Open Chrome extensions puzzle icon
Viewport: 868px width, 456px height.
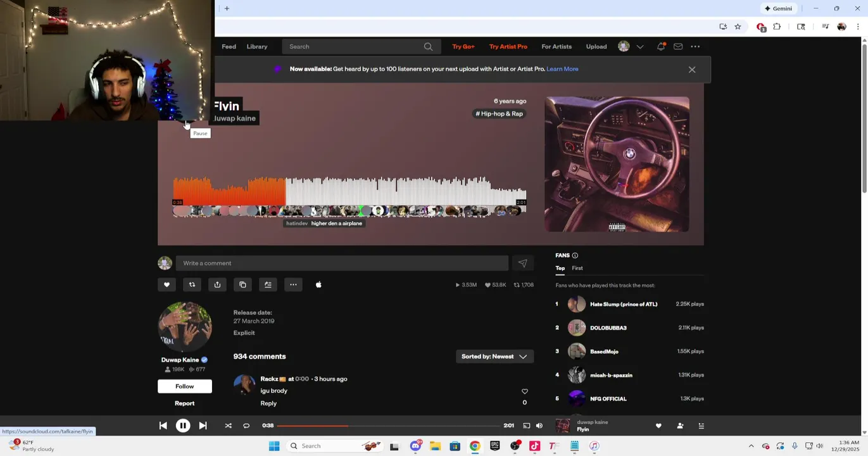[x=777, y=27]
